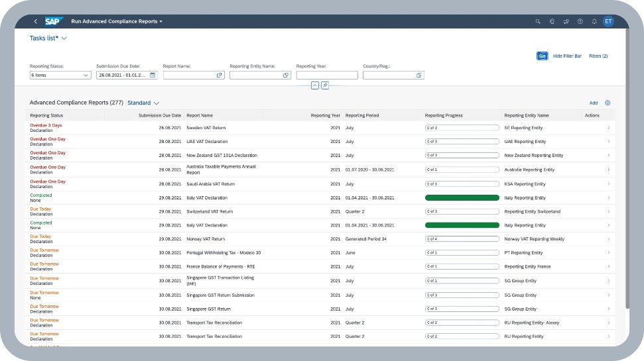Click Hide Filter Bar
Viewport: 644px width, 361px height.
pos(567,56)
